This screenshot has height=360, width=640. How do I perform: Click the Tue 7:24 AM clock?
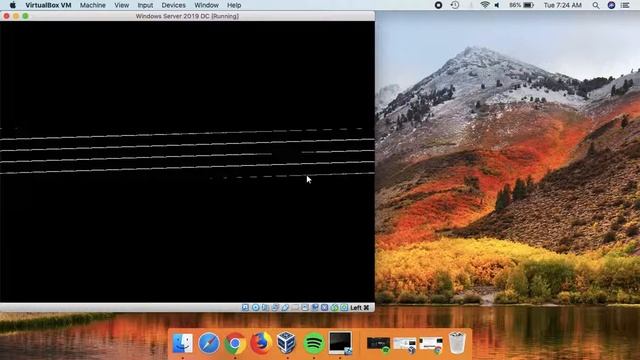click(x=562, y=5)
